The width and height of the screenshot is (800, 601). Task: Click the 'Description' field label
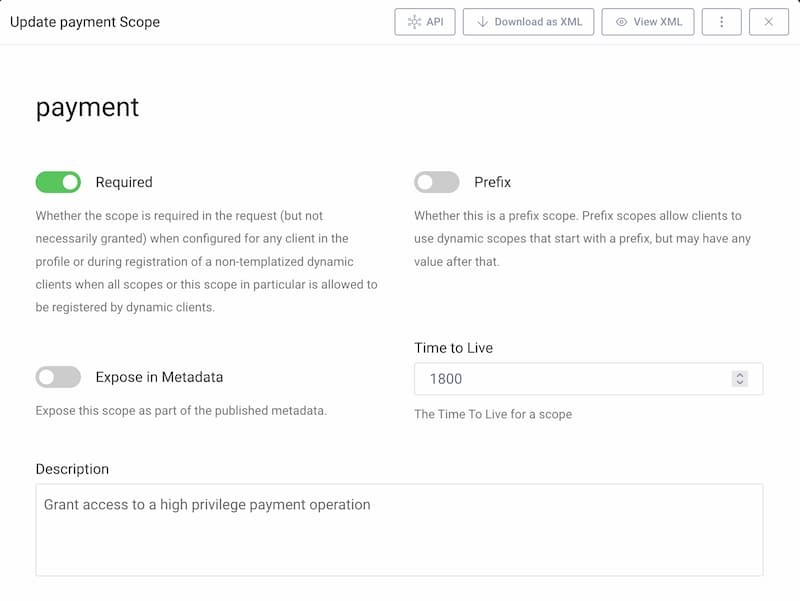click(x=72, y=469)
